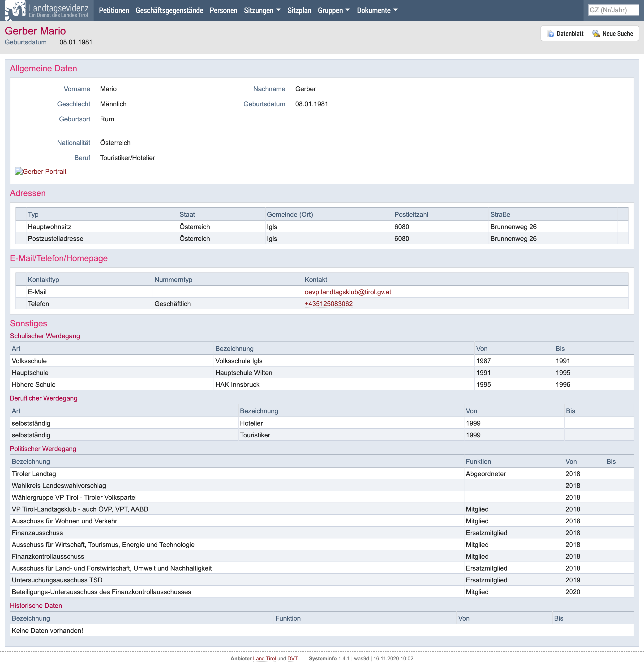This screenshot has height=665, width=644.
Task: Click the HAK Innsbruck entry
Action: point(237,385)
